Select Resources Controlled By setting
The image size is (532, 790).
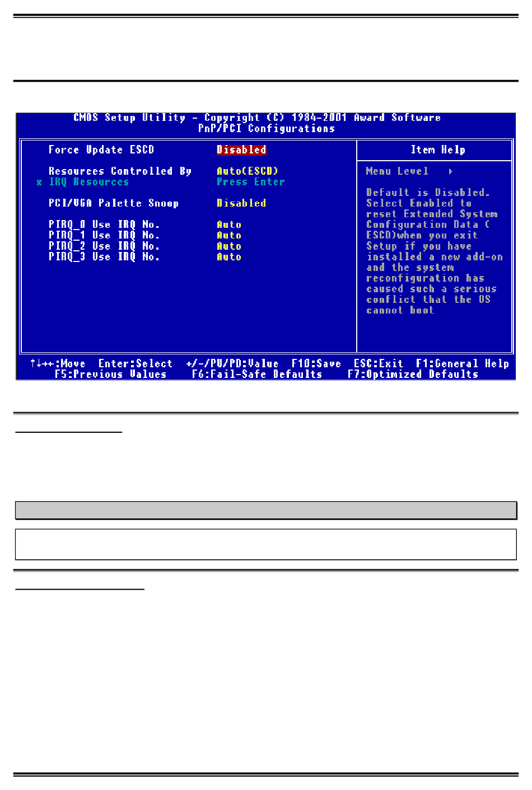[x=120, y=171]
